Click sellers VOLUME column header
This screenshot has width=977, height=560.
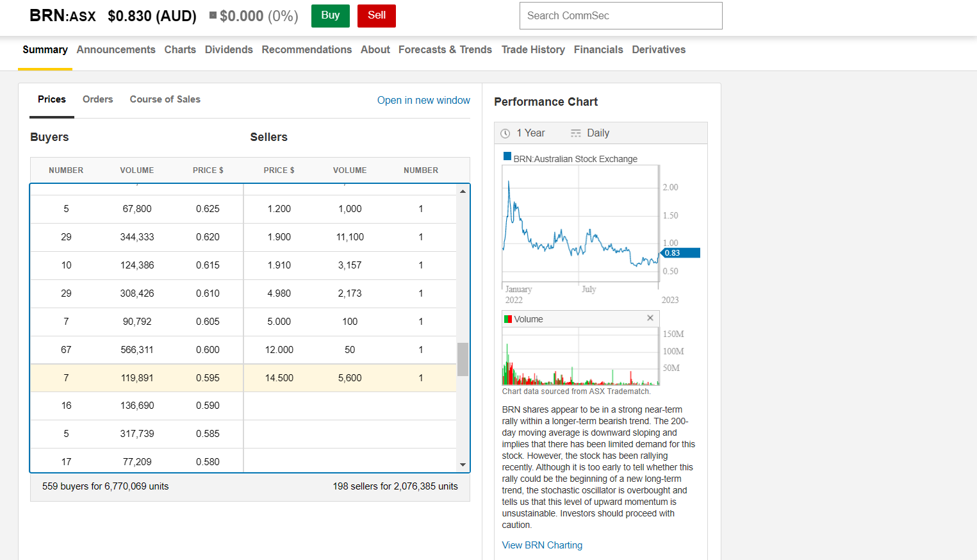click(350, 170)
